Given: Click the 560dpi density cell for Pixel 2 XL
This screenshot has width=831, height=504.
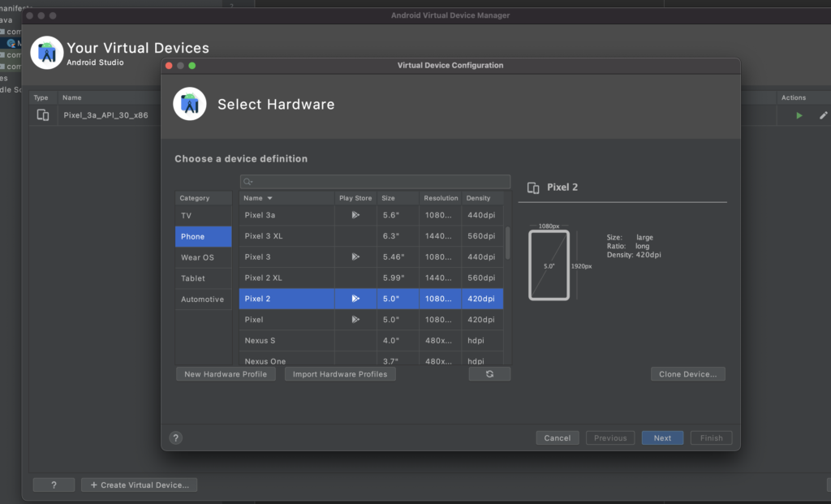Looking at the screenshot, I should pyautogui.click(x=481, y=278).
